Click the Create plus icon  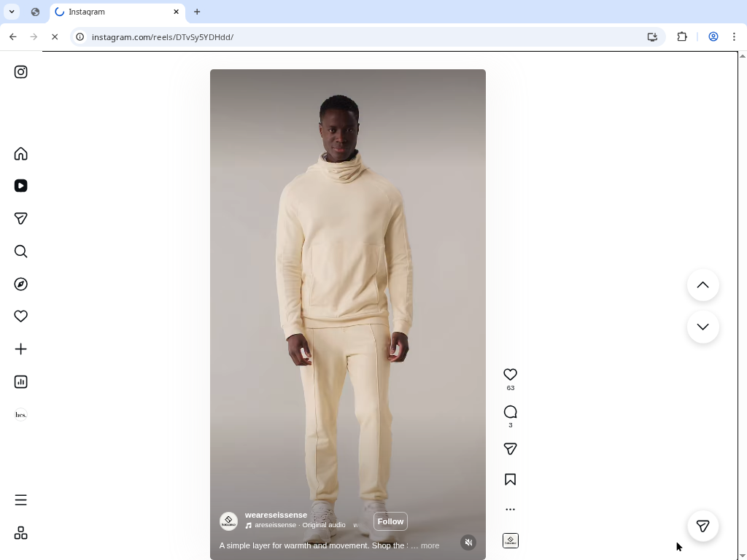click(21, 349)
